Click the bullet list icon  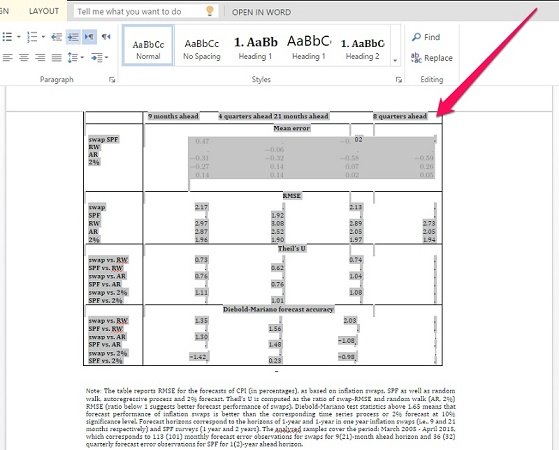click(7, 37)
